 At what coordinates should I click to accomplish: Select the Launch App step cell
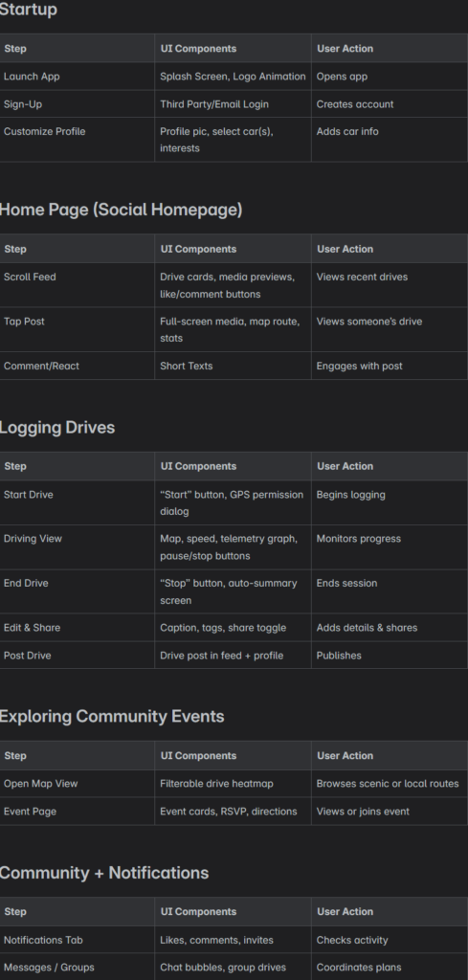point(77,77)
